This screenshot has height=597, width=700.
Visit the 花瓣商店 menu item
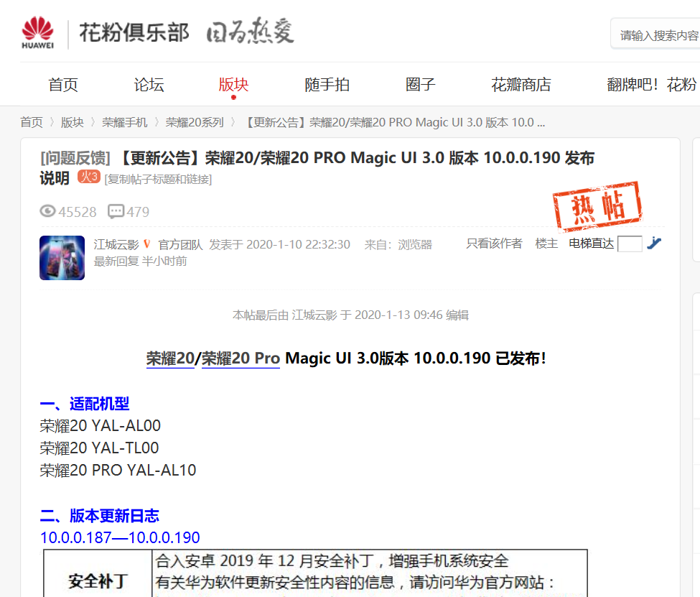click(x=521, y=85)
